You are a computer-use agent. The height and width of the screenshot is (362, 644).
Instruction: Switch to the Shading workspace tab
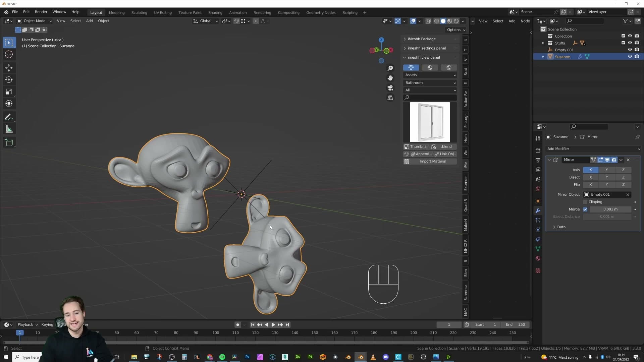215,13
